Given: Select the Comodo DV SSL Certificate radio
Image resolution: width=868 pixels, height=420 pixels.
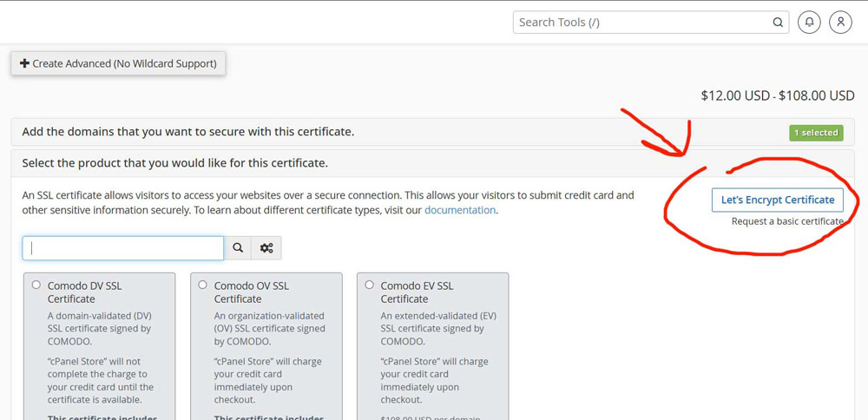Looking at the screenshot, I should 36,285.
